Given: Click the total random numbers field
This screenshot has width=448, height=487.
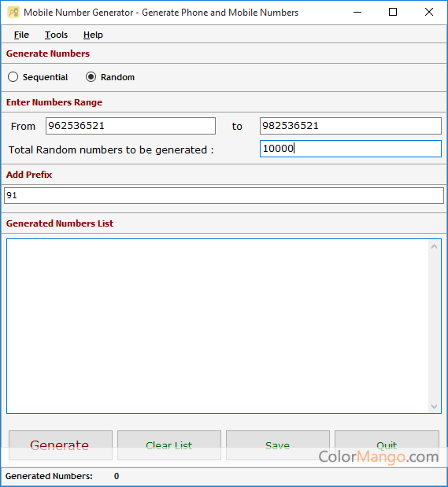Looking at the screenshot, I should (x=350, y=149).
